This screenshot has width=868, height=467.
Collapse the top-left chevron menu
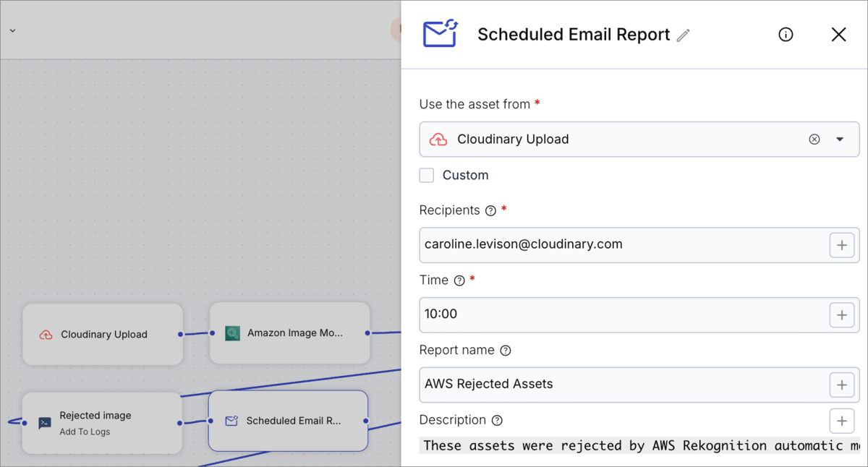(12, 32)
